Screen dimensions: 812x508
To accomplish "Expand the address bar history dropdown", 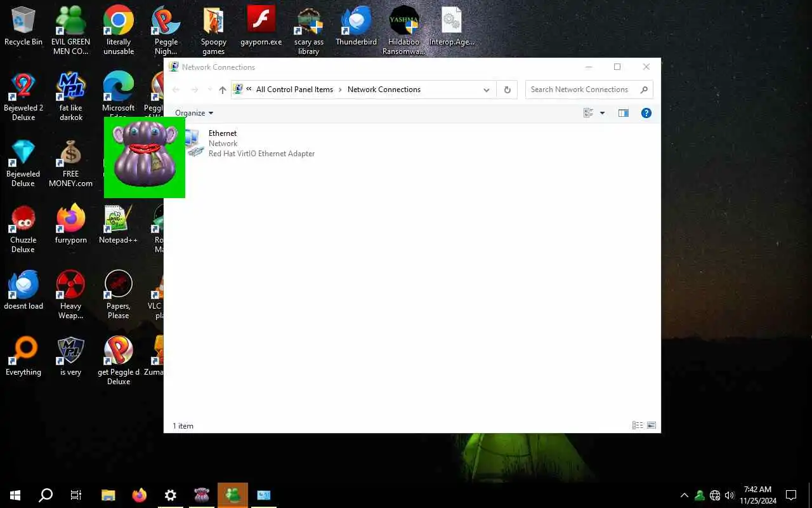I will [x=487, y=90].
